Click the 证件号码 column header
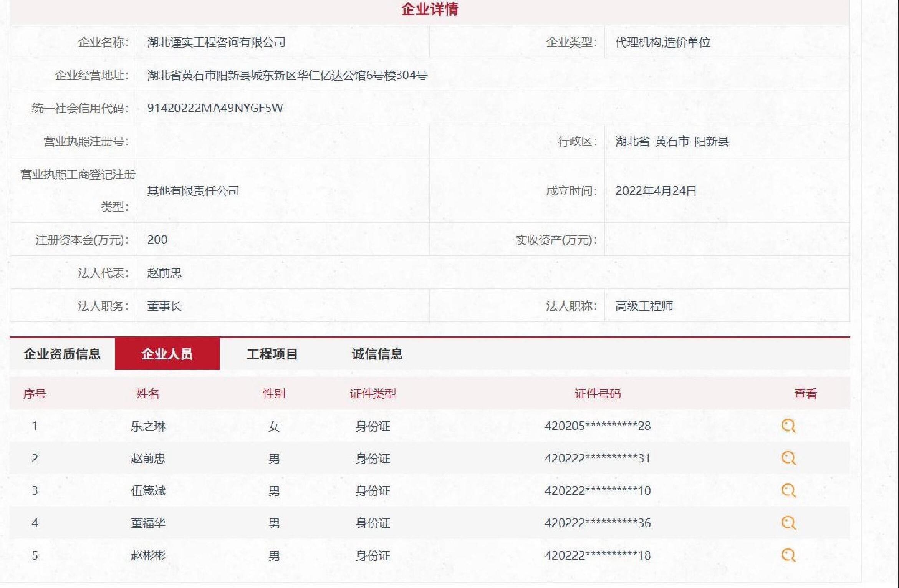The width and height of the screenshot is (899, 588). (x=598, y=394)
